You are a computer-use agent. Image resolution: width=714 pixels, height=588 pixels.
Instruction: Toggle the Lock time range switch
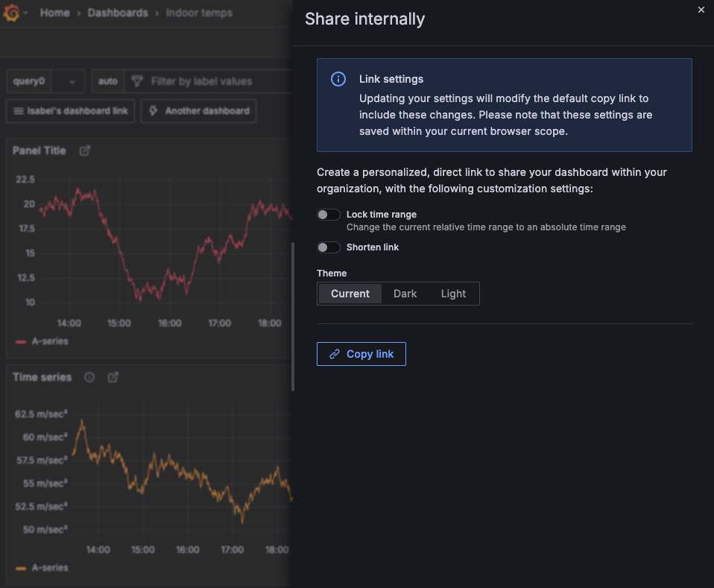[329, 215]
